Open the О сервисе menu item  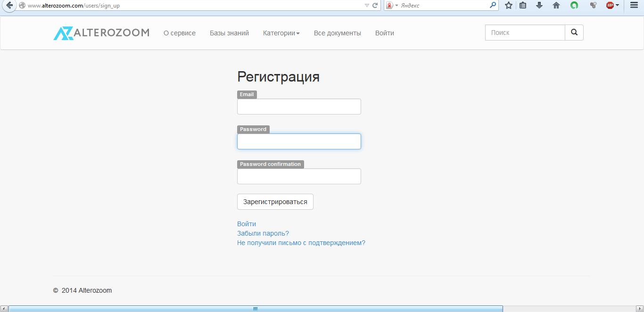pyautogui.click(x=180, y=33)
